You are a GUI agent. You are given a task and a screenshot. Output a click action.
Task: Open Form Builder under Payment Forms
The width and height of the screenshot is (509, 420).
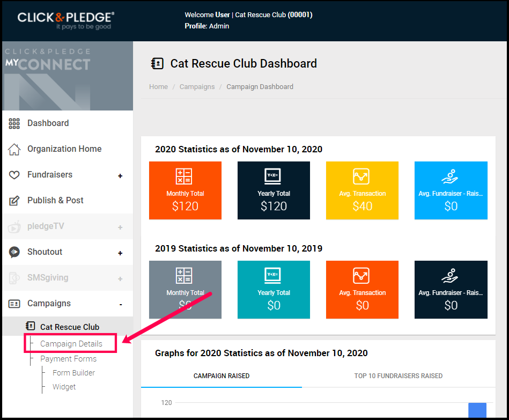click(x=73, y=373)
